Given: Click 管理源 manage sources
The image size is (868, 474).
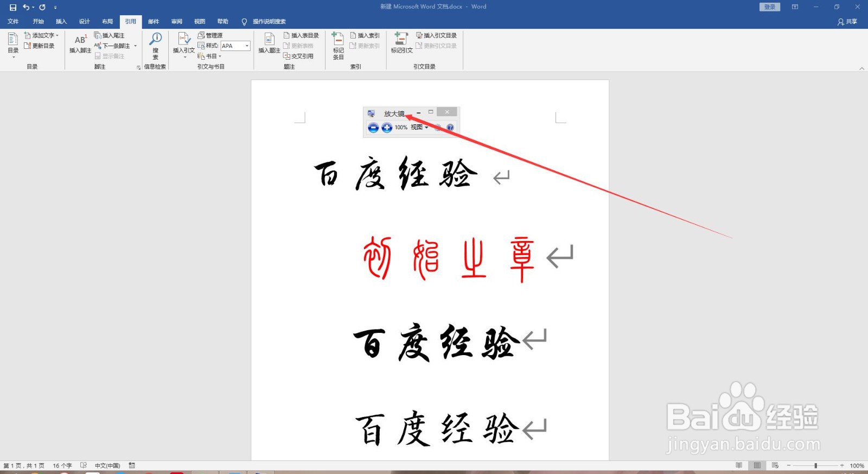Looking at the screenshot, I should pyautogui.click(x=210, y=35).
